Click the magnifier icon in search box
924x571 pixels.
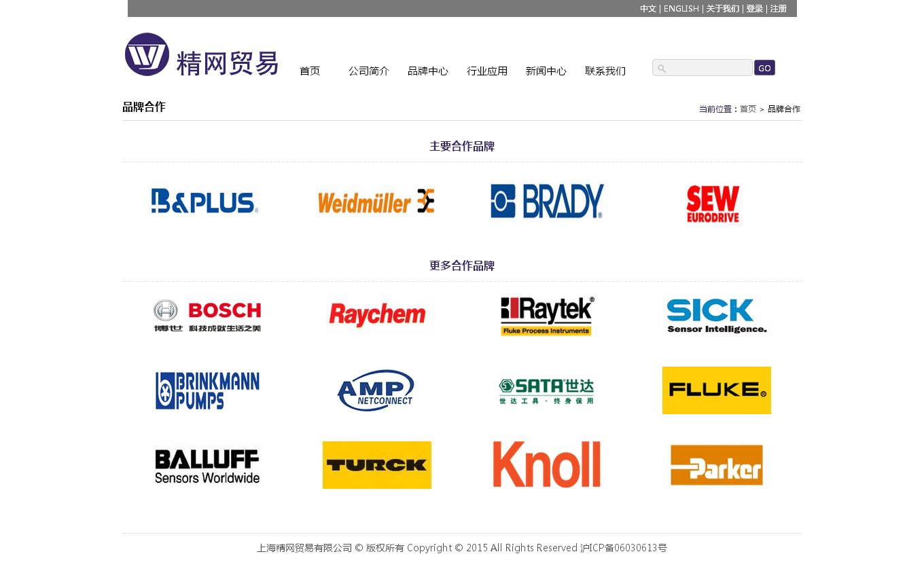(662, 69)
